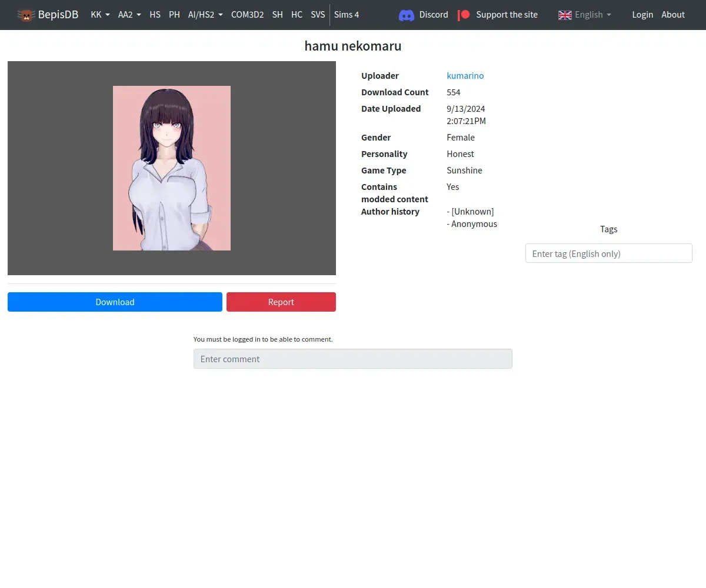Click the Contains modded content value Yes
Image resolution: width=706 pixels, height=588 pixels.
[x=453, y=187]
